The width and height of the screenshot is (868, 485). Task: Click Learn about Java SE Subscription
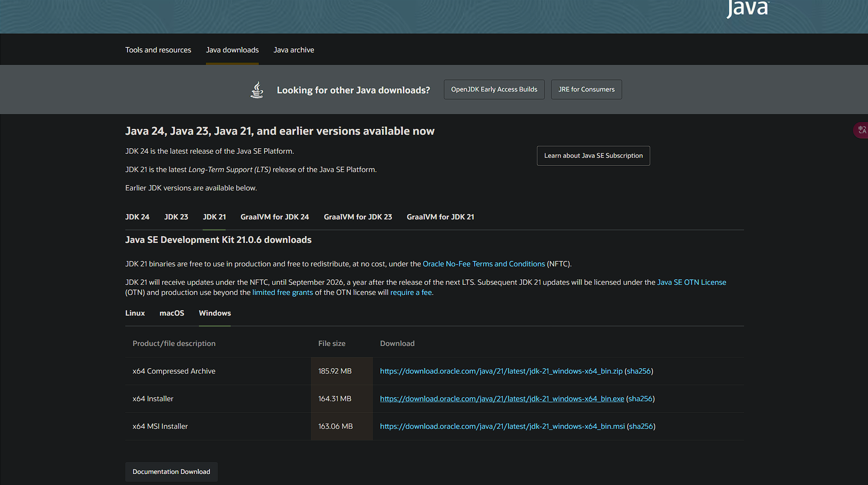click(593, 156)
